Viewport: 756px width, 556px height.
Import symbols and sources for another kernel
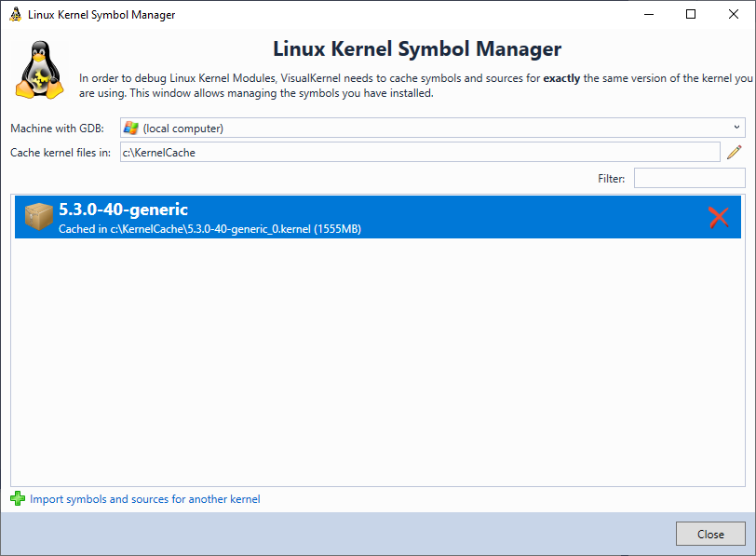(x=144, y=499)
